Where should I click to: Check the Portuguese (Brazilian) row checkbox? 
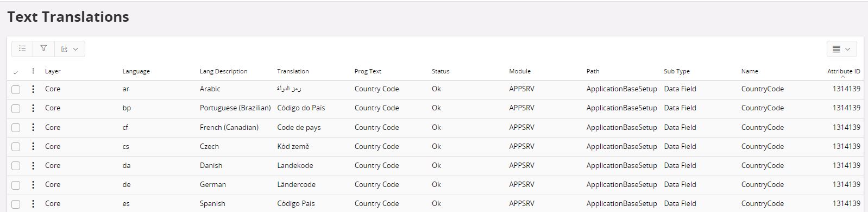point(16,109)
